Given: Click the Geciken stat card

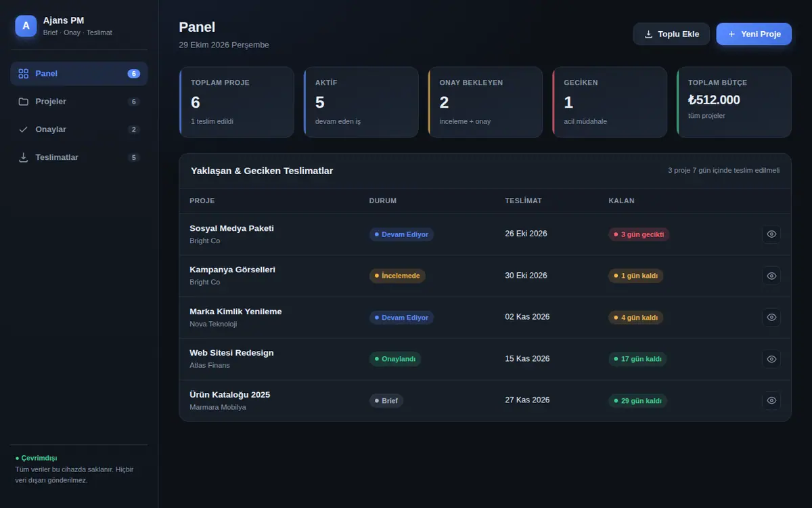Looking at the screenshot, I should (x=610, y=102).
